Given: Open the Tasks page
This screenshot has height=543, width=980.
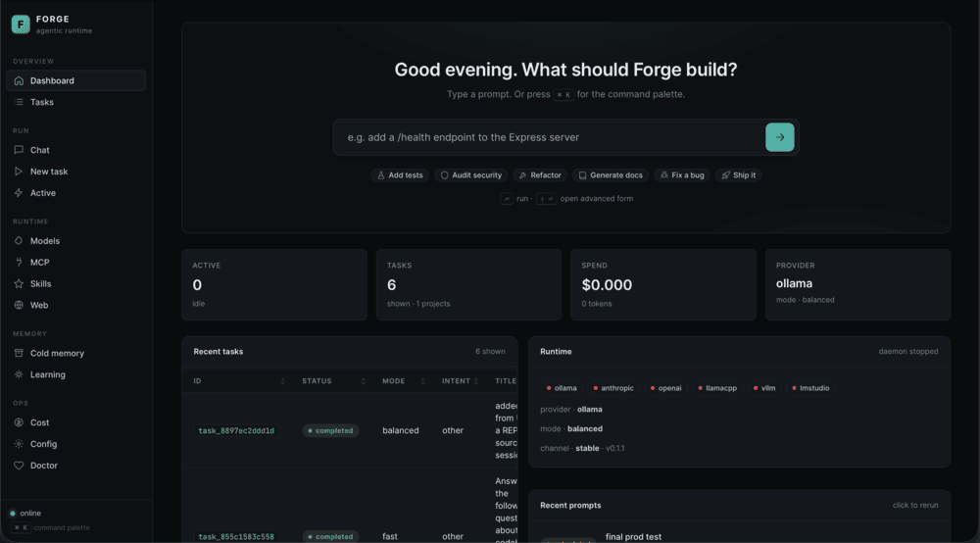Looking at the screenshot, I should click(x=75, y=102).
